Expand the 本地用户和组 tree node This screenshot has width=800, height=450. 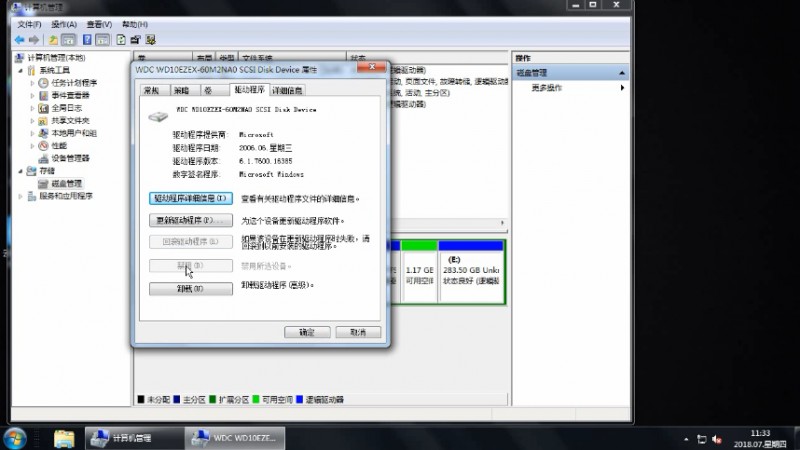pos(32,133)
